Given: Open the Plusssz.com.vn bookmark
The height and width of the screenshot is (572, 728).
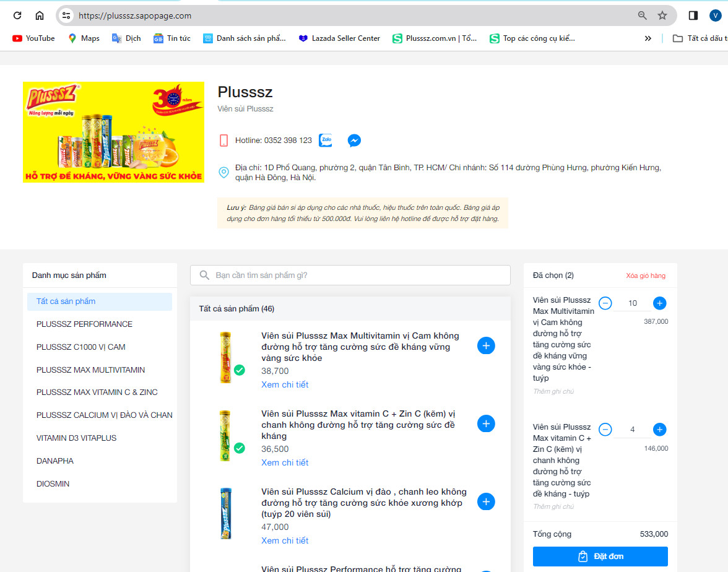Looking at the screenshot, I should coord(435,38).
